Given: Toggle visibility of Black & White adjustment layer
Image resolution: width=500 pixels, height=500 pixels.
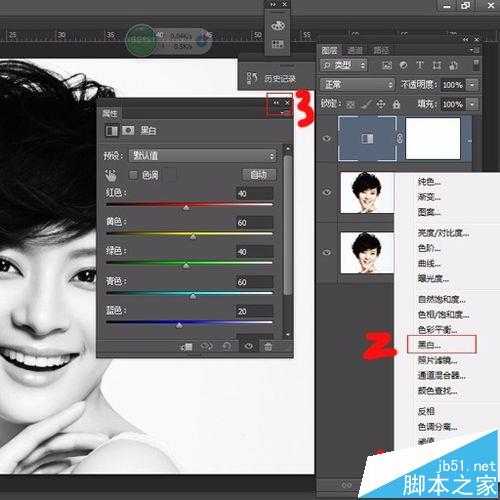Looking at the screenshot, I should [x=327, y=138].
